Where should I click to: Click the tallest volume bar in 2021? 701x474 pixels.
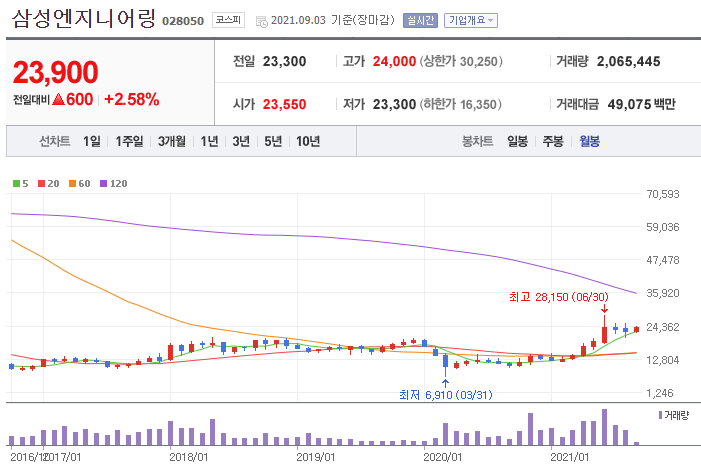coord(604,427)
